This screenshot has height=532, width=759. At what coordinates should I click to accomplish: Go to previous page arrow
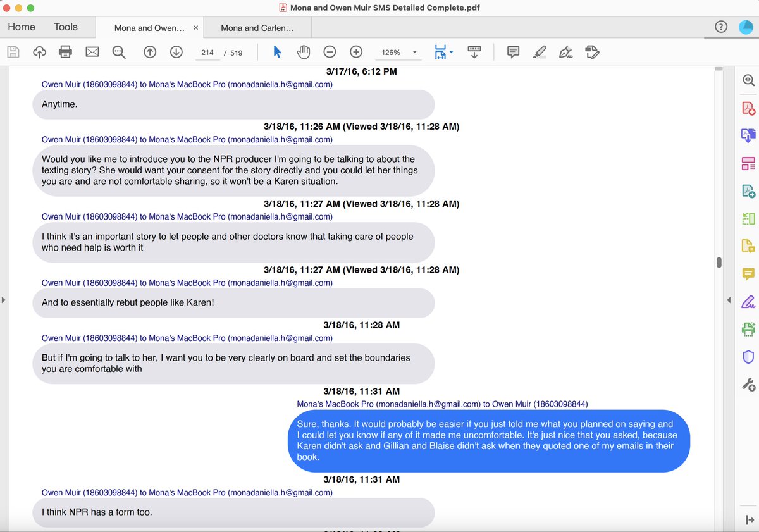tap(150, 52)
